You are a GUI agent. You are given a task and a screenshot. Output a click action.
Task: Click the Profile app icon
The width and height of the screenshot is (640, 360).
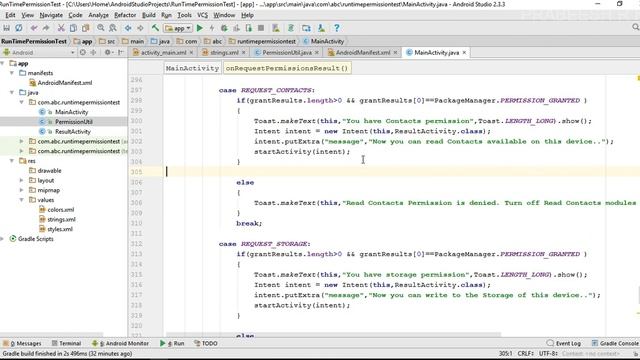click(236, 28)
